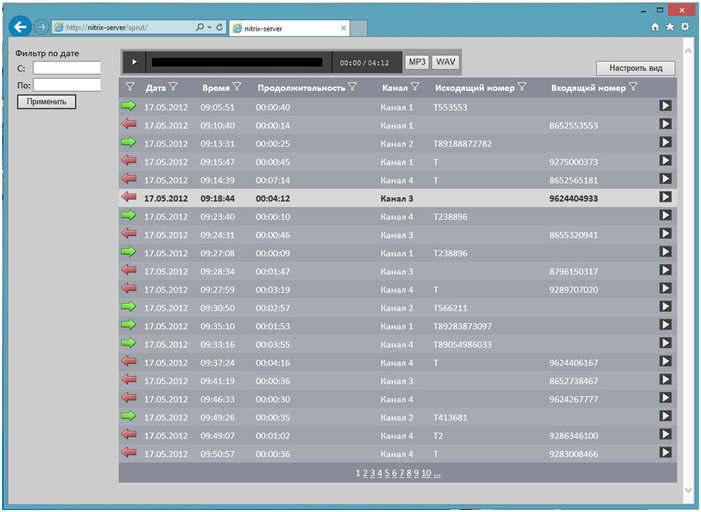This screenshot has width=701, height=512.
Task: Play the 09:49:07 recording
Action: (x=665, y=434)
